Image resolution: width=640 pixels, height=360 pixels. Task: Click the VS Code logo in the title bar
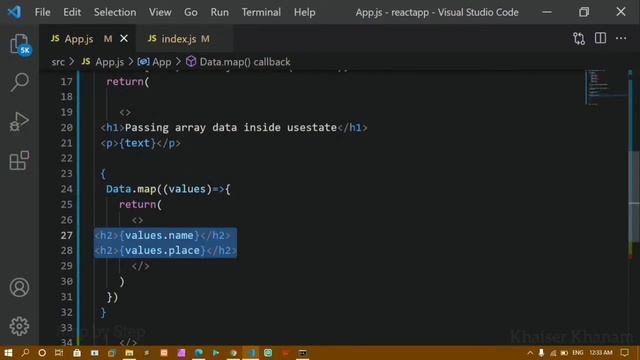(14, 12)
